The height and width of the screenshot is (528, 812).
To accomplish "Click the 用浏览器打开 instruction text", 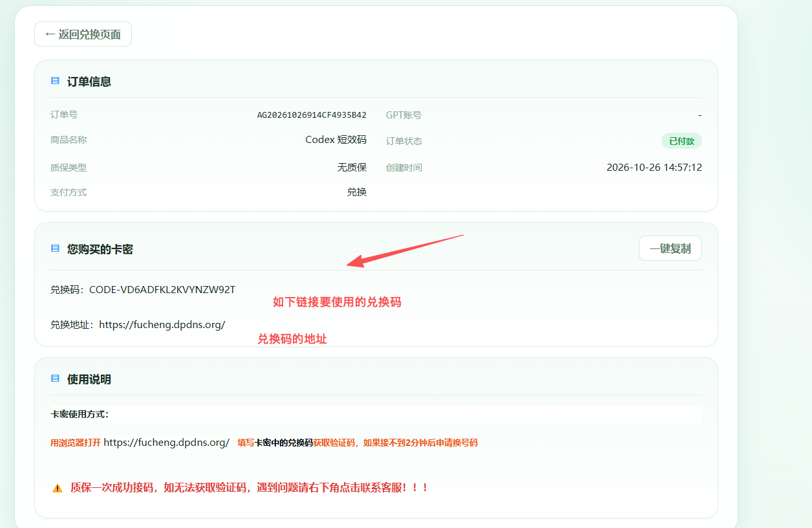I will 76,443.
